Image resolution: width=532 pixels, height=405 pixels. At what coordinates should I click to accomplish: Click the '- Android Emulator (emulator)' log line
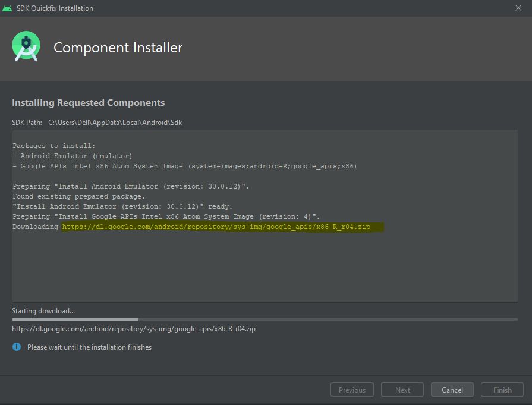(x=73, y=156)
